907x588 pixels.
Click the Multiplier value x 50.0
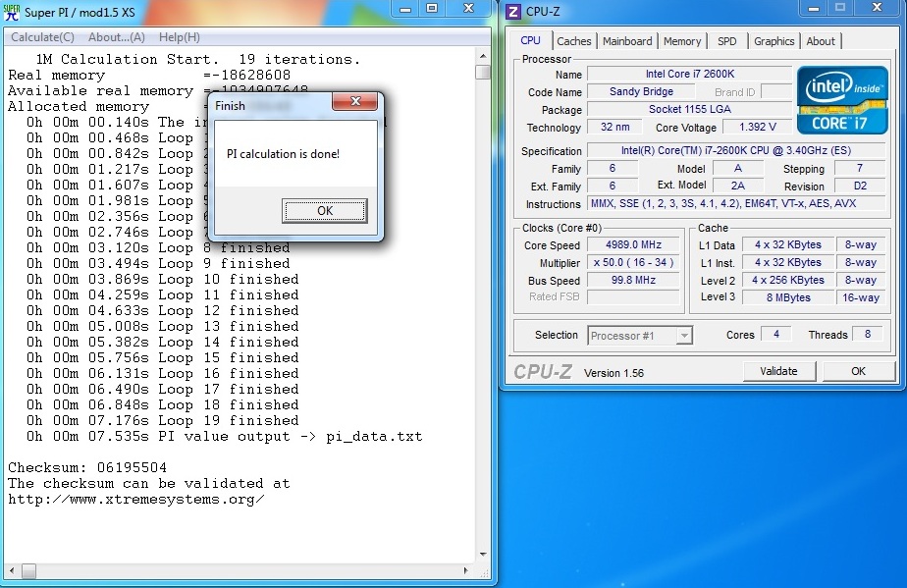pyautogui.click(x=633, y=262)
